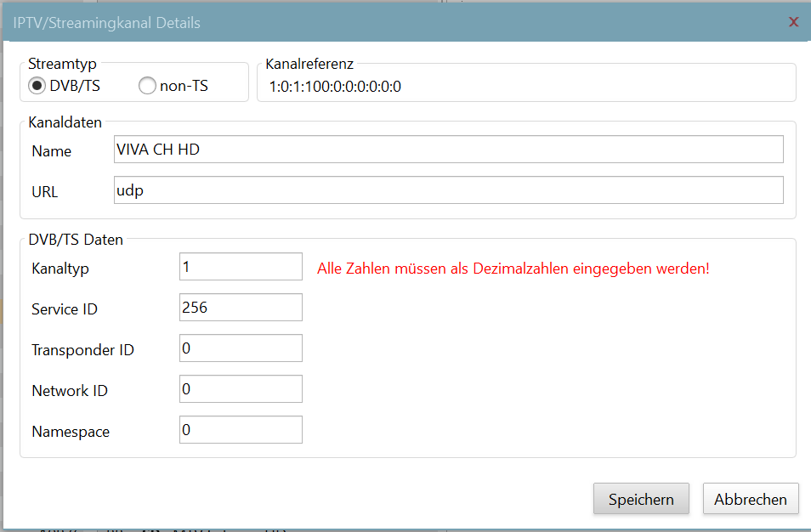Cancel with the Abbrechen button
The image size is (811, 532).
[x=751, y=500]
